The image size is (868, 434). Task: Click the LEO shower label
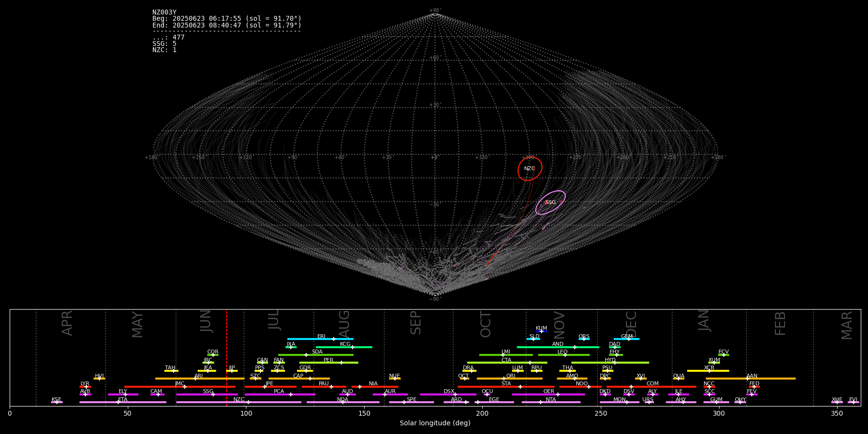563,352
